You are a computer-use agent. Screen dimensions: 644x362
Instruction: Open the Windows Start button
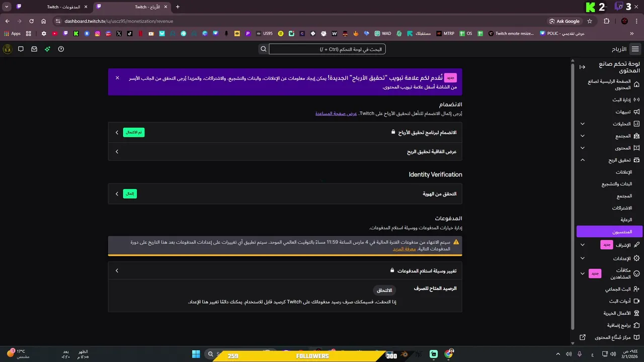tap(196, 354)
